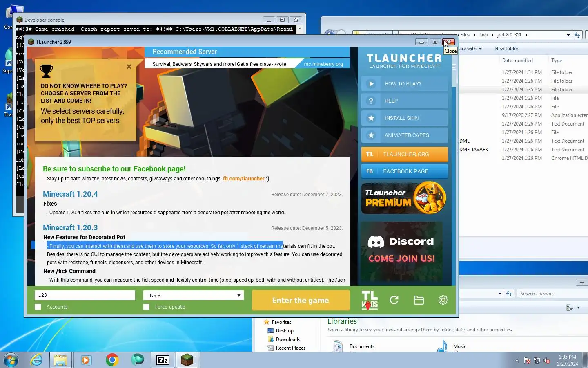The height and width of the screenshot is (368, 588).
Task: Launch Google Chrome from taskbar
Action: tap(112, 360)
